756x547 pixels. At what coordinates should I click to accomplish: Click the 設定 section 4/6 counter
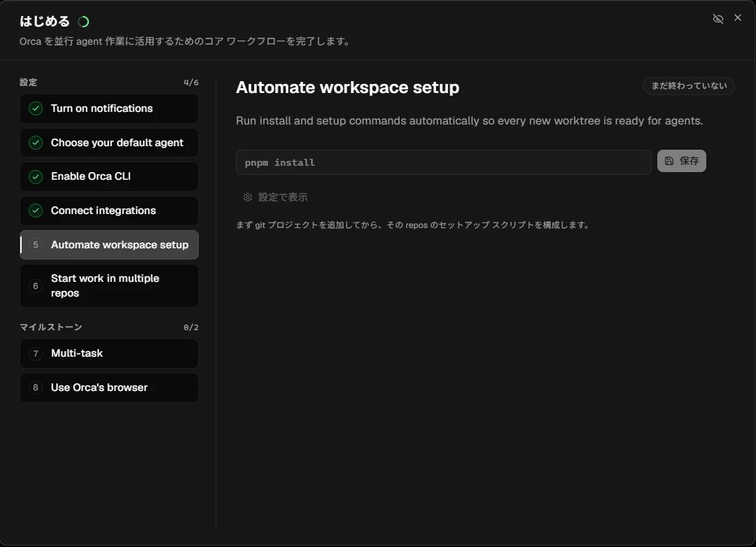[191, 83]
